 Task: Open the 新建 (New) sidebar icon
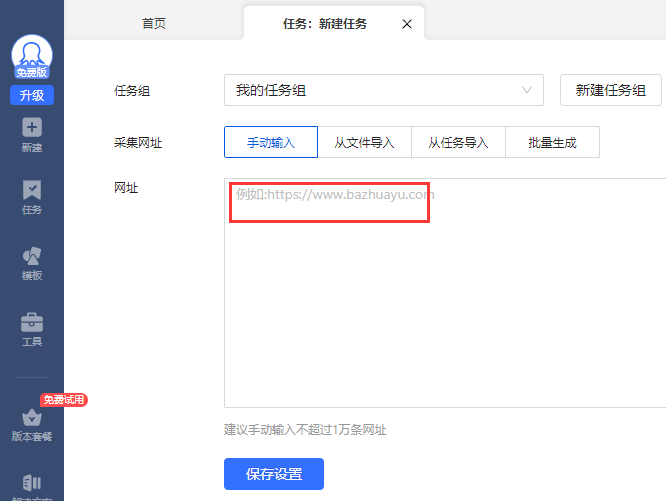coord(32,128)
